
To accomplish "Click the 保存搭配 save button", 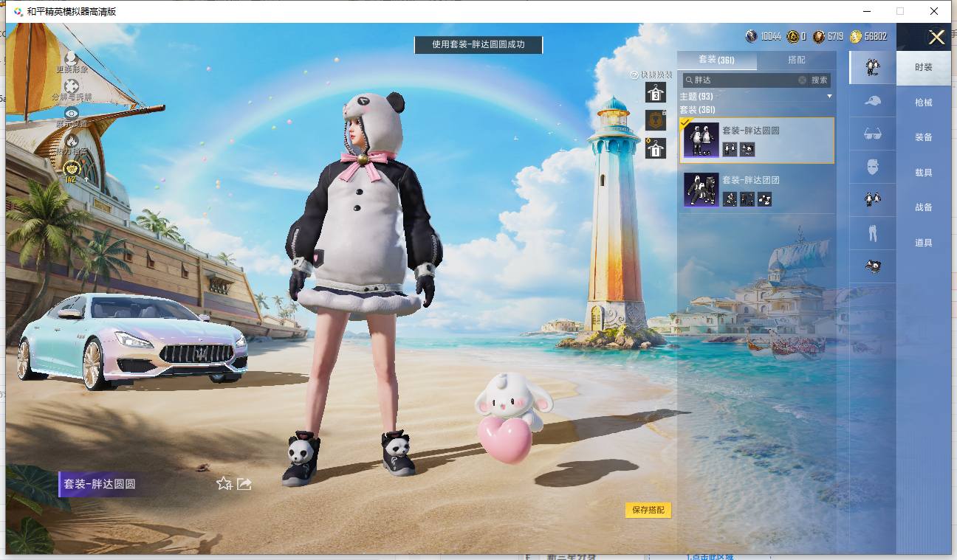I will [x=648, y=510].
